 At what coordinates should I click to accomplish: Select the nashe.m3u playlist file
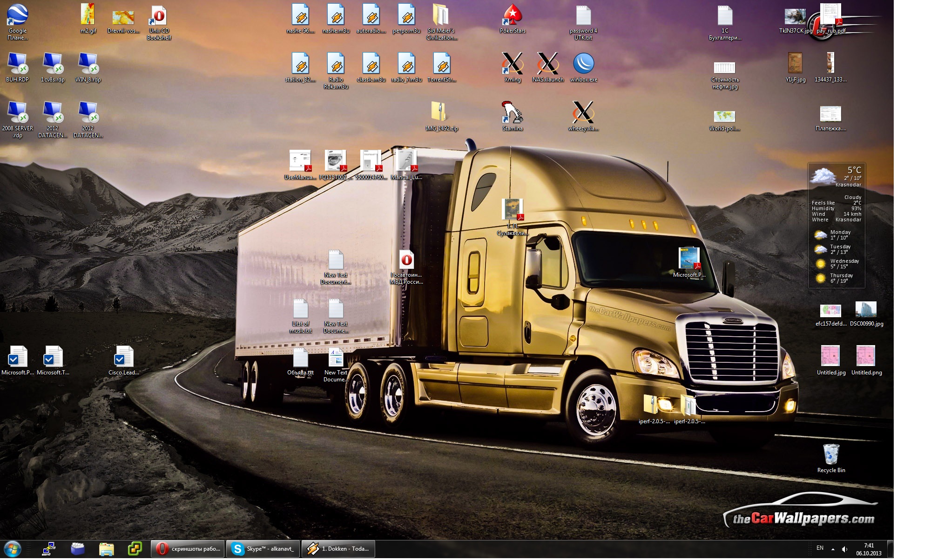click(x=336, y=19)
